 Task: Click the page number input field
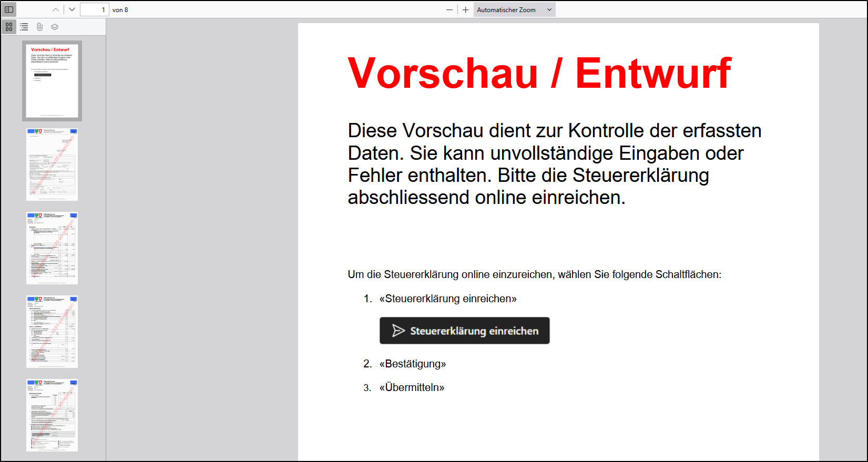click(x=94, y=9)
